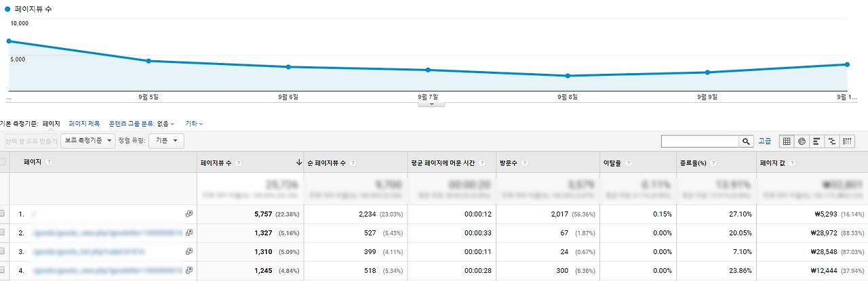Switch to the bar performance view icon

click(816, 141)
